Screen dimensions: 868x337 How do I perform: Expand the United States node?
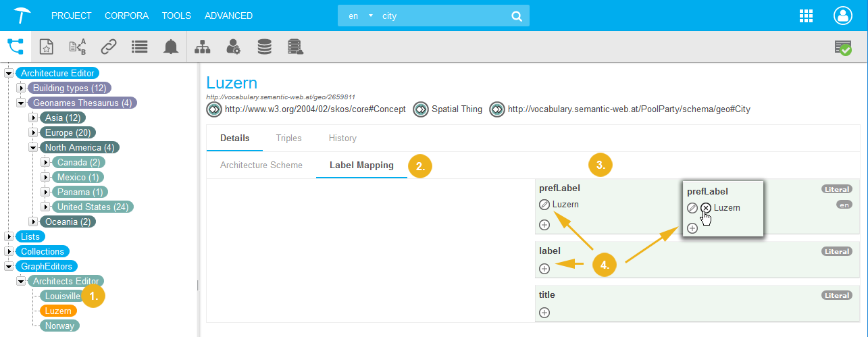pyautogui.click(x=45, y=207)
